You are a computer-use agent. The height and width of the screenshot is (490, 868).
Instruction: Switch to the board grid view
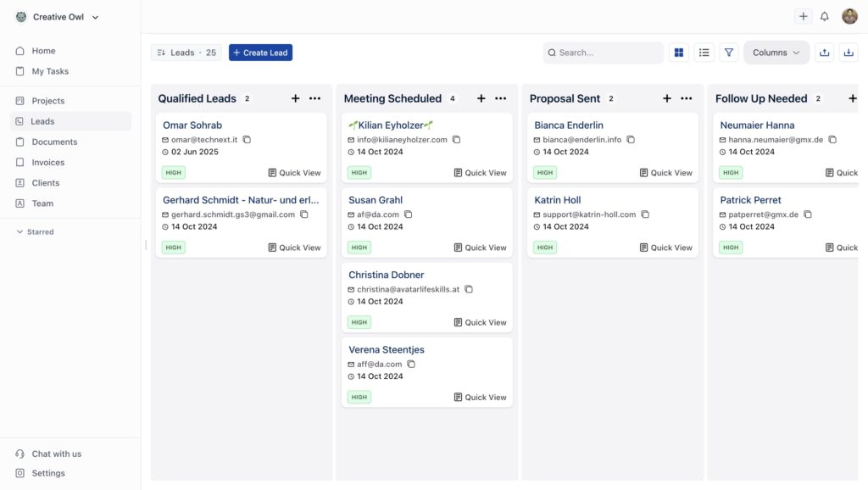tap(679, 53)
